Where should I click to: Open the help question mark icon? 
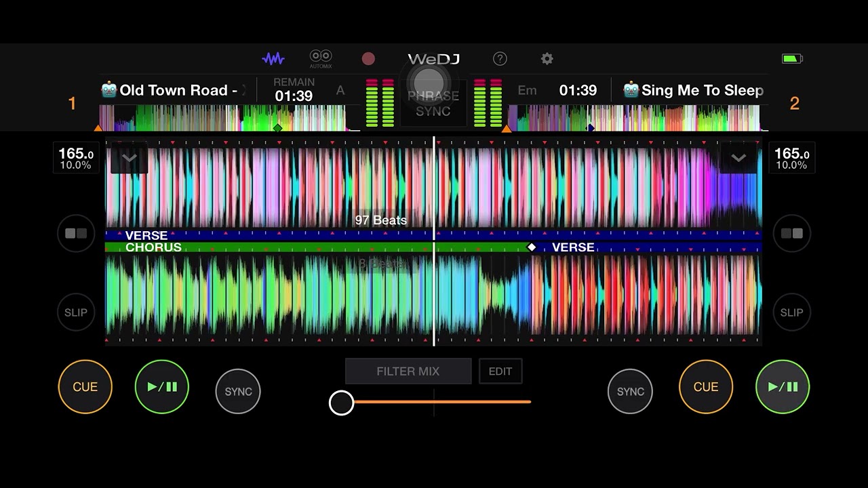coord(500,59)
